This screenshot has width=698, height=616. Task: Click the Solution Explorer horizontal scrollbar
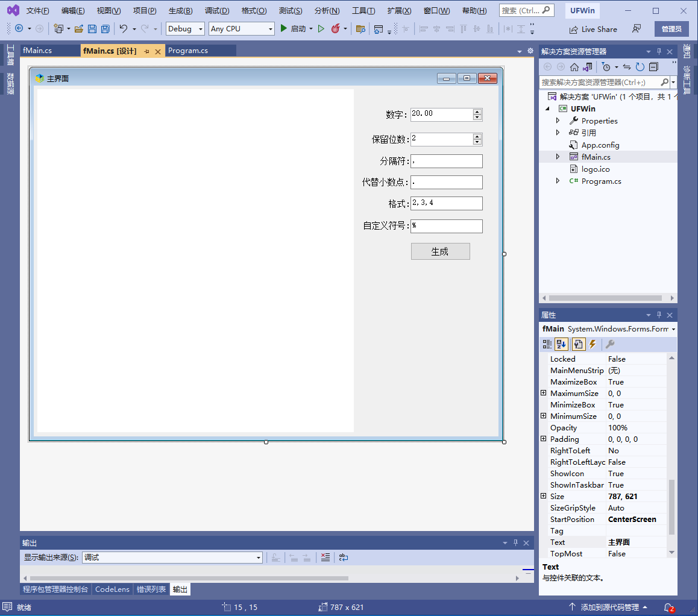tap(605, 298)
